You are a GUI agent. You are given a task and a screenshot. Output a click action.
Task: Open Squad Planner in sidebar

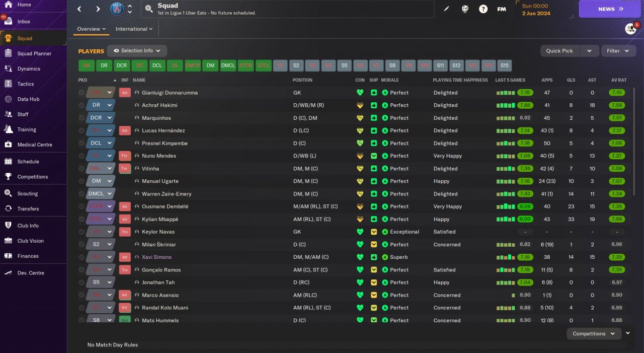[x=33, y=53]
